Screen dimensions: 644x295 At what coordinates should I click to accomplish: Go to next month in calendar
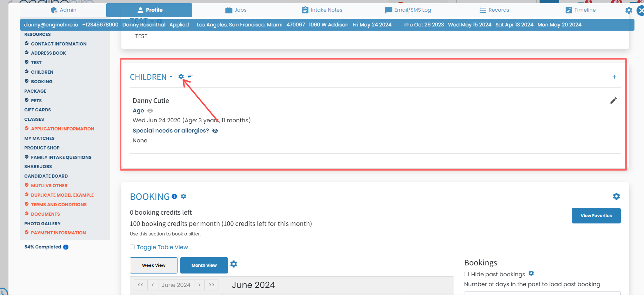pyautogui.click(x=199, y=285)
